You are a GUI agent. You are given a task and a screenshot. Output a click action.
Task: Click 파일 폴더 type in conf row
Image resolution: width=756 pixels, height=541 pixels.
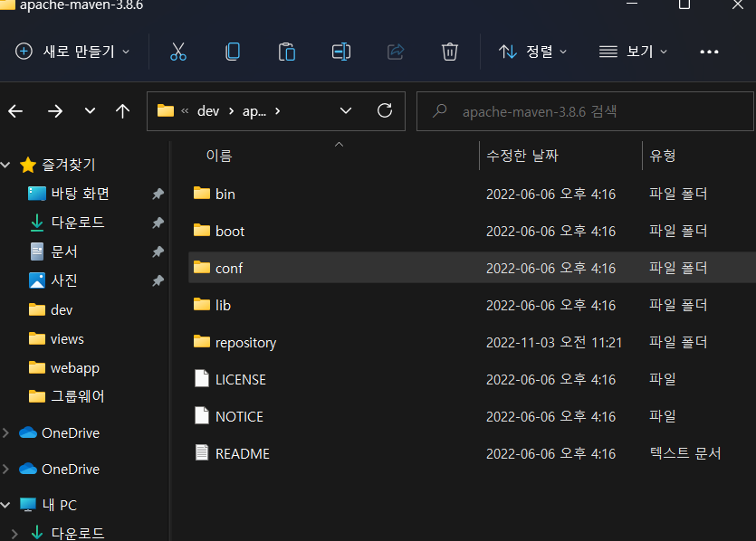(x=678, y=268)
